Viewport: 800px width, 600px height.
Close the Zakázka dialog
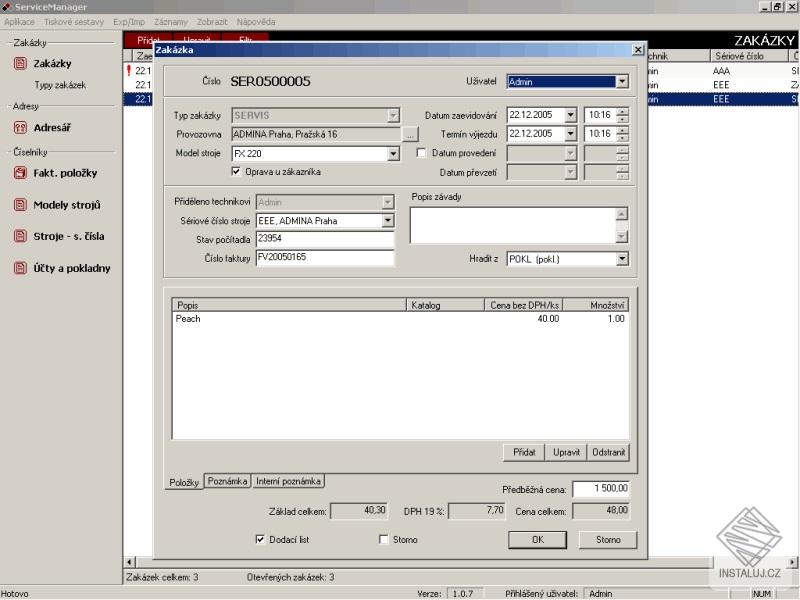pos(638,49)
